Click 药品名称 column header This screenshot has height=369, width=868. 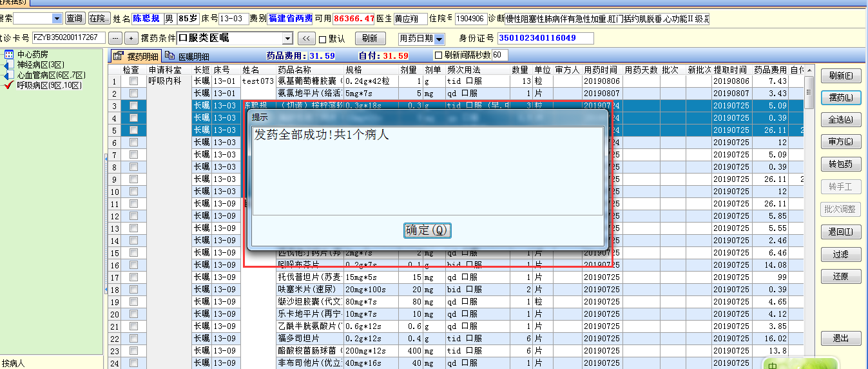pos(310,70)
